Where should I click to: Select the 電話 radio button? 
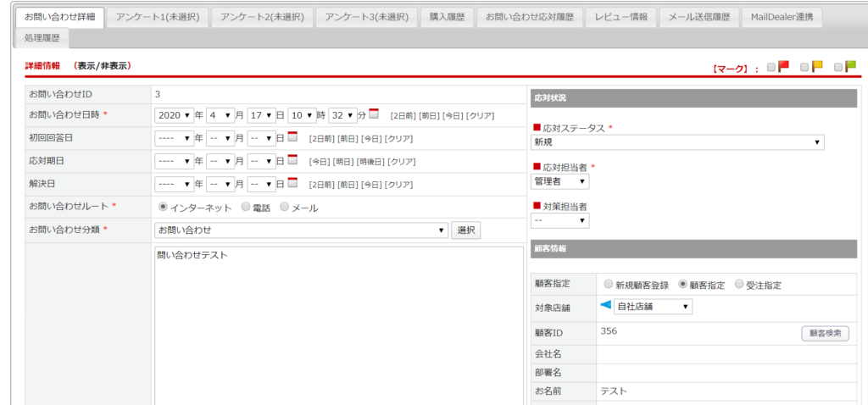246,207
